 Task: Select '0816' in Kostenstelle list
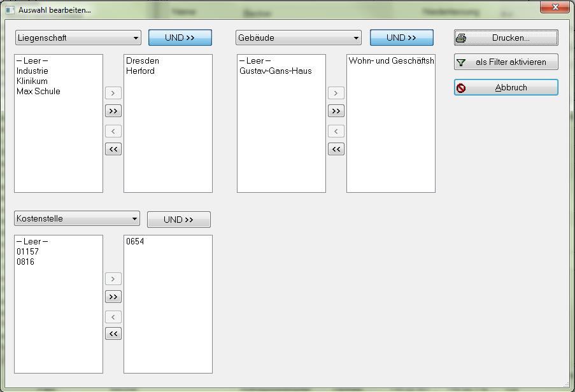click(x=25, y=262)
